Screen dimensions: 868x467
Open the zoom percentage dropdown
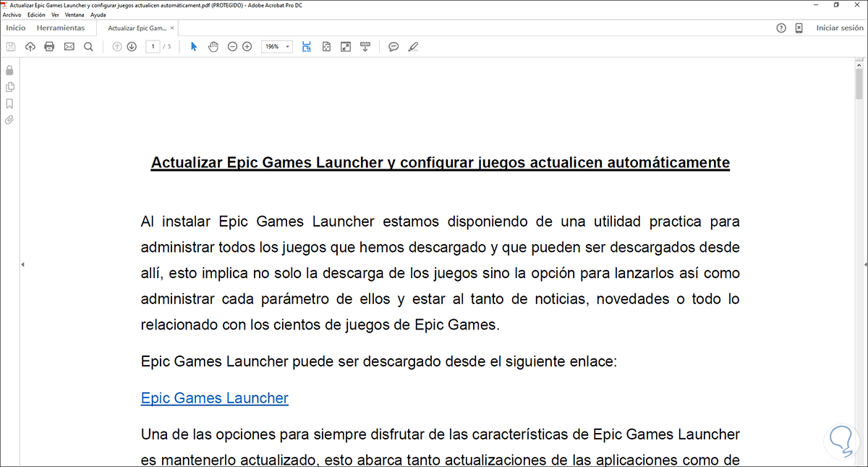(286, 46)
